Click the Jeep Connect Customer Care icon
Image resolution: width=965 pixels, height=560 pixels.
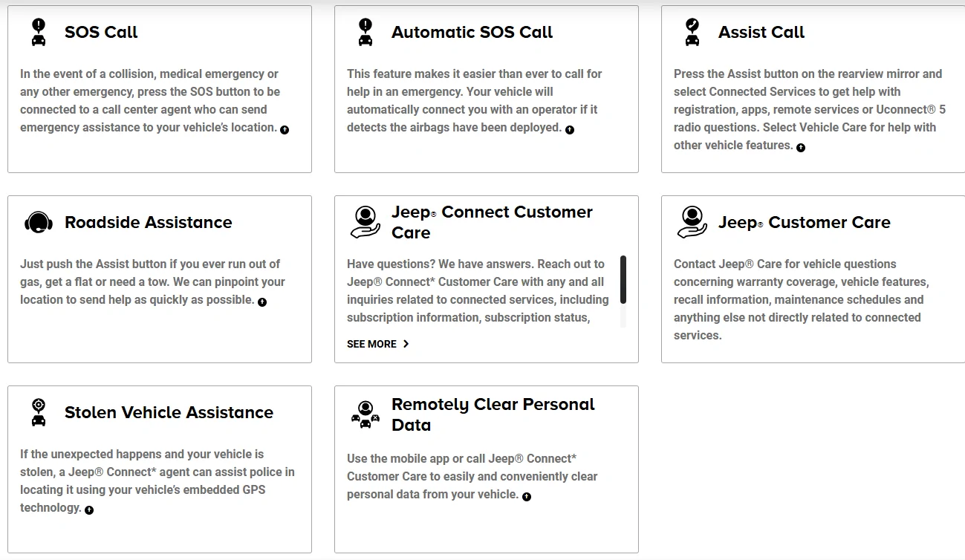pos(365,222)
